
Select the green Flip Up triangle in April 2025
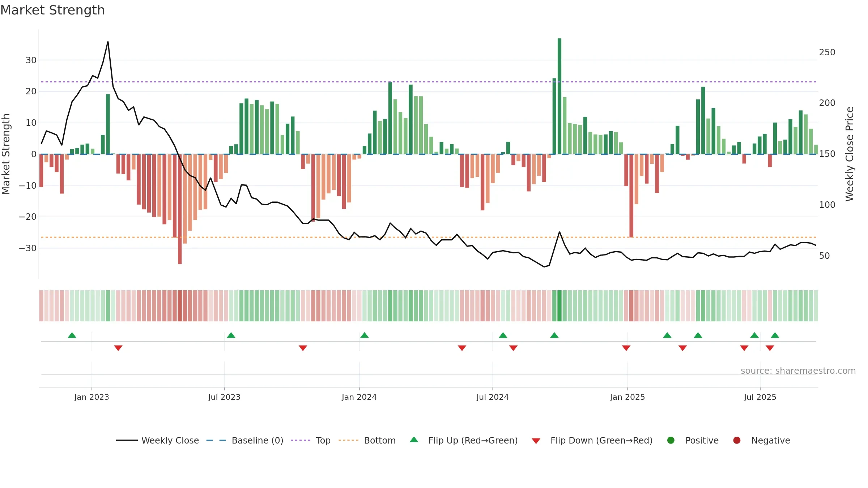coord(698,335)
